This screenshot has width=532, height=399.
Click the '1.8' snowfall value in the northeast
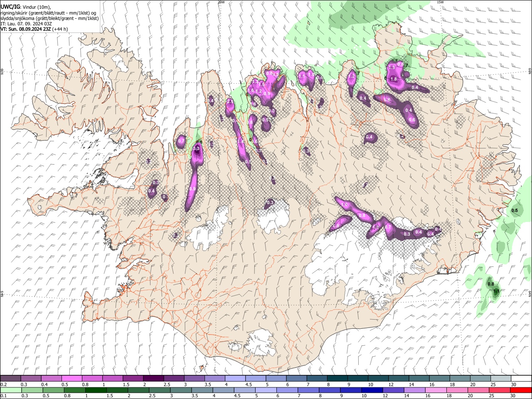pos(394,79)
